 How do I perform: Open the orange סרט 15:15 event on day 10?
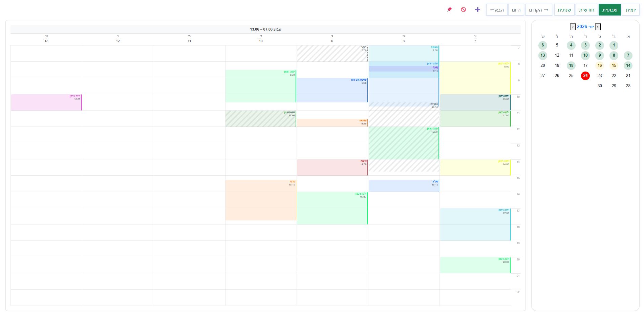coord(261,200)
